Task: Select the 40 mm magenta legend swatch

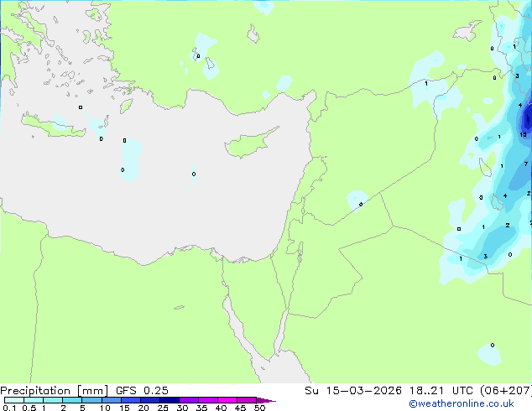Action: 227,400
